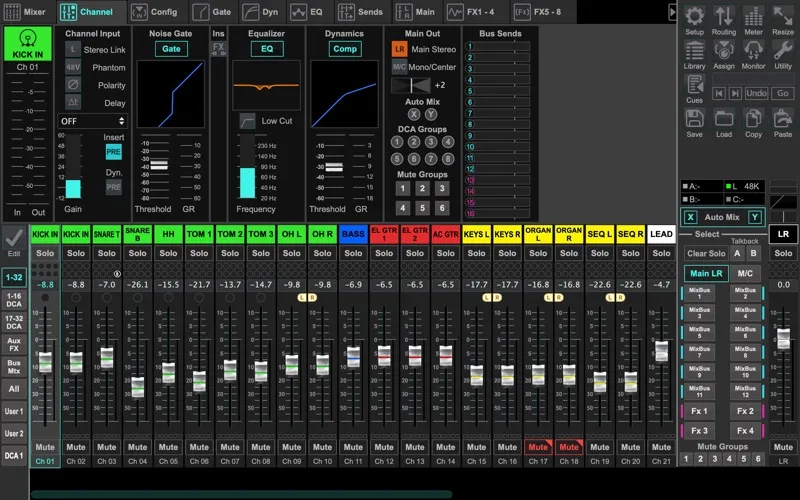This screenshot has width=800, height=500.
Task: Click the MixBus 7 send button
Action: coord(699,352)
